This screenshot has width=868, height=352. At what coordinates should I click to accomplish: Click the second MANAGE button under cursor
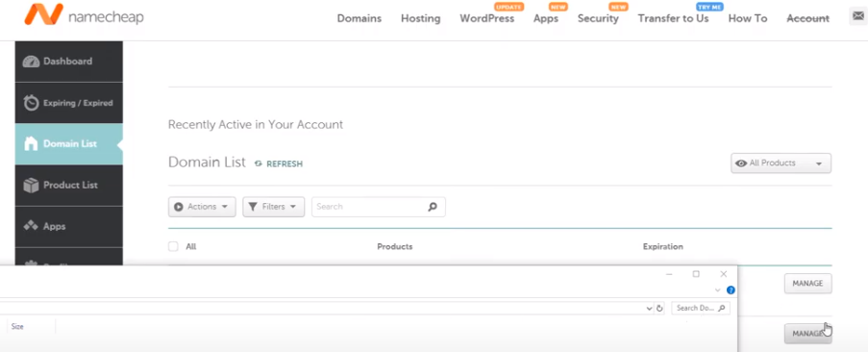(x=807, y=334)
